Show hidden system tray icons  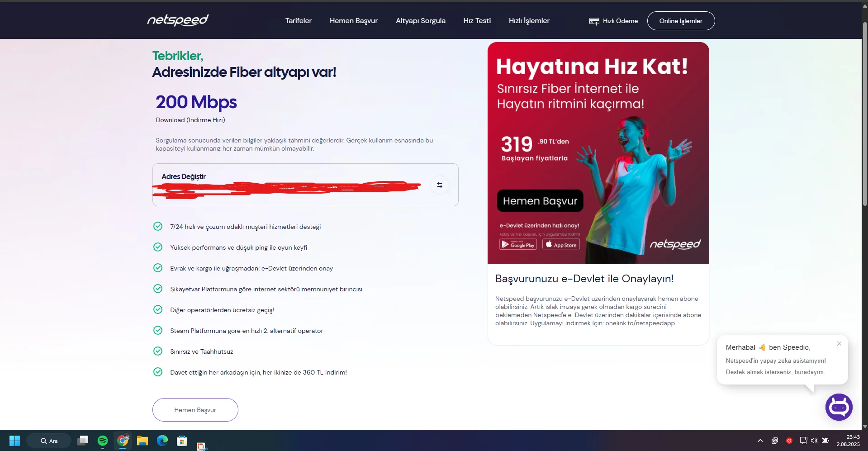[x=760, y=441]
